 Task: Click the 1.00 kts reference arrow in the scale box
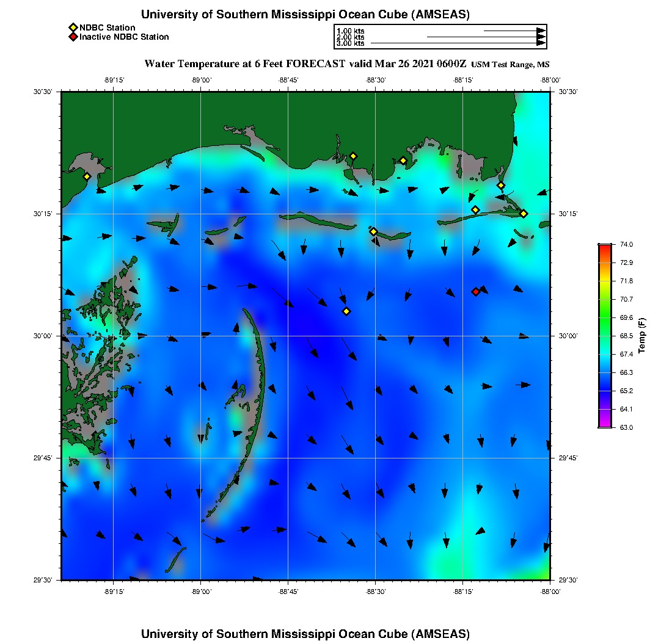[x=514, y=31]
